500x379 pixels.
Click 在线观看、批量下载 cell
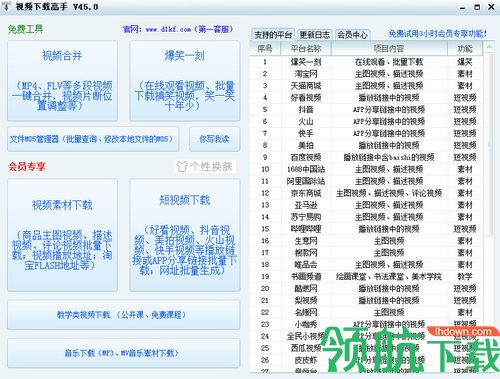point(389,62)
